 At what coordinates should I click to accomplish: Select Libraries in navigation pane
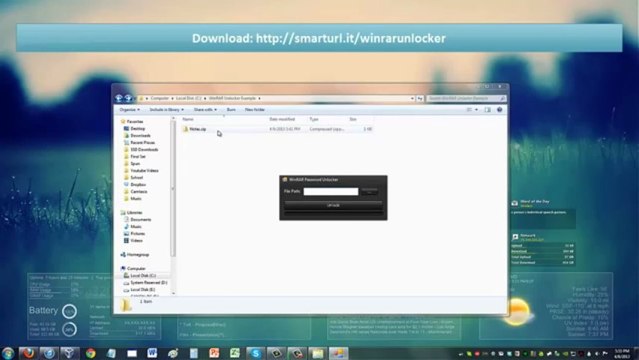click(134, 212)
